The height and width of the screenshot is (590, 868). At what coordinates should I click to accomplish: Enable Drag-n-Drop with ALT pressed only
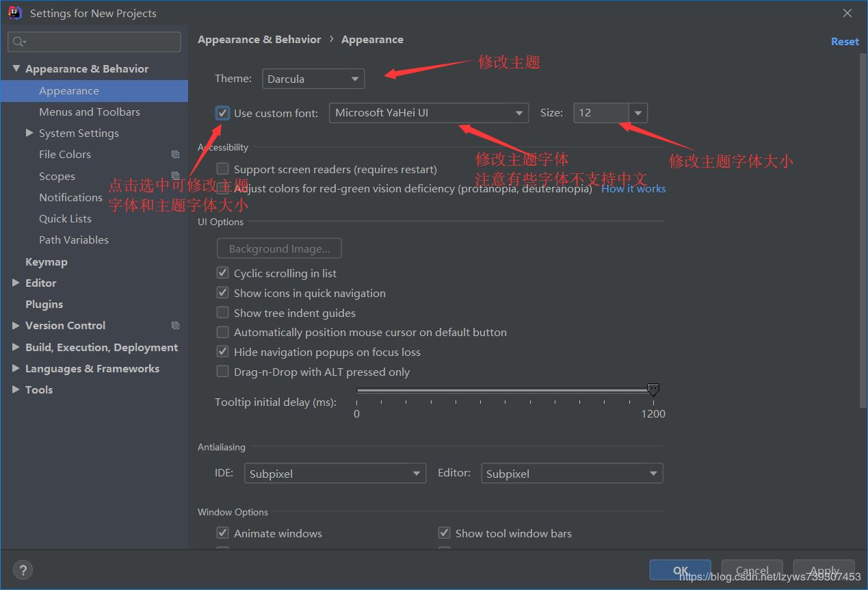tap(222, 372)
